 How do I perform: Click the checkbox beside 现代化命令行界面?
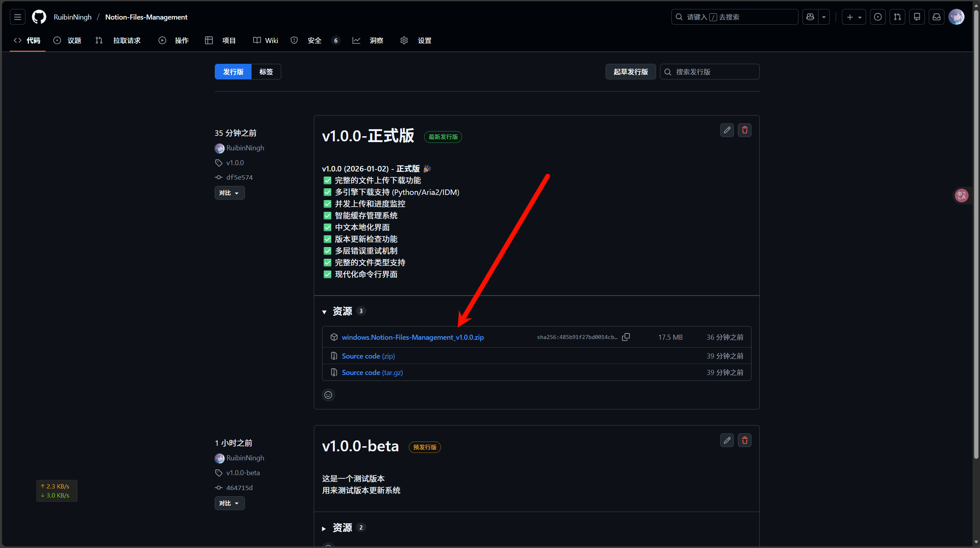click(x=327, y=274)
